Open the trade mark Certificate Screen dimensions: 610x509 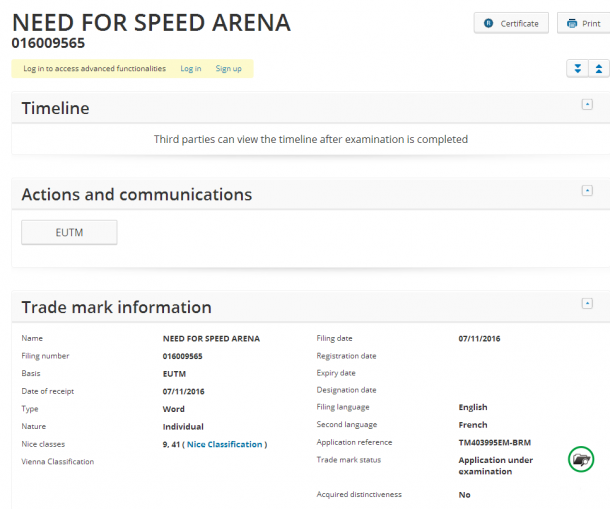511,23
